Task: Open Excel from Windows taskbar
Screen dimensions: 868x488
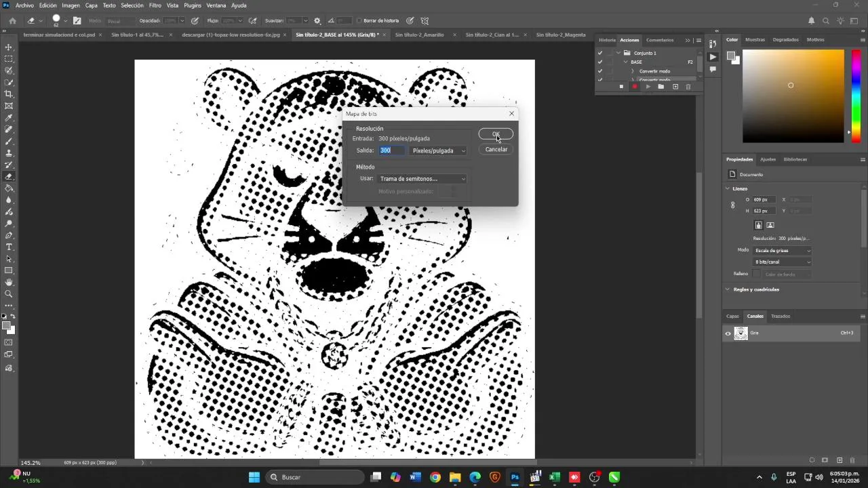Action: coord(555,477)
